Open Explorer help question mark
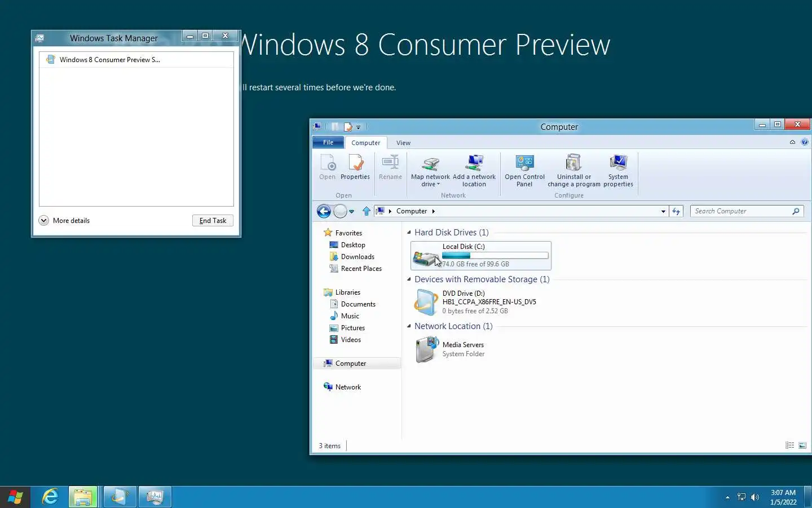This screenshot has height=508, width=812. point(805,142)
